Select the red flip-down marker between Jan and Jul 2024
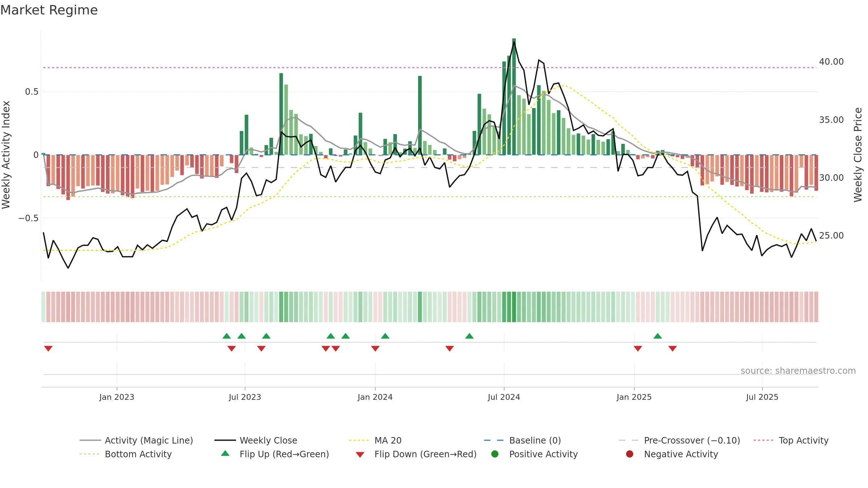This screenshot has height=488, width=868. click(450, 348)
